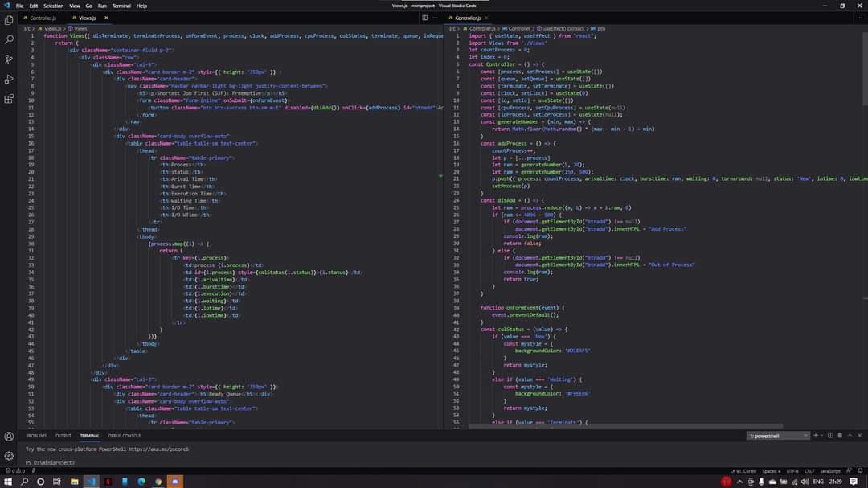Open the Terminal menu
Screen dimensions: 868x488
point(121,6)
